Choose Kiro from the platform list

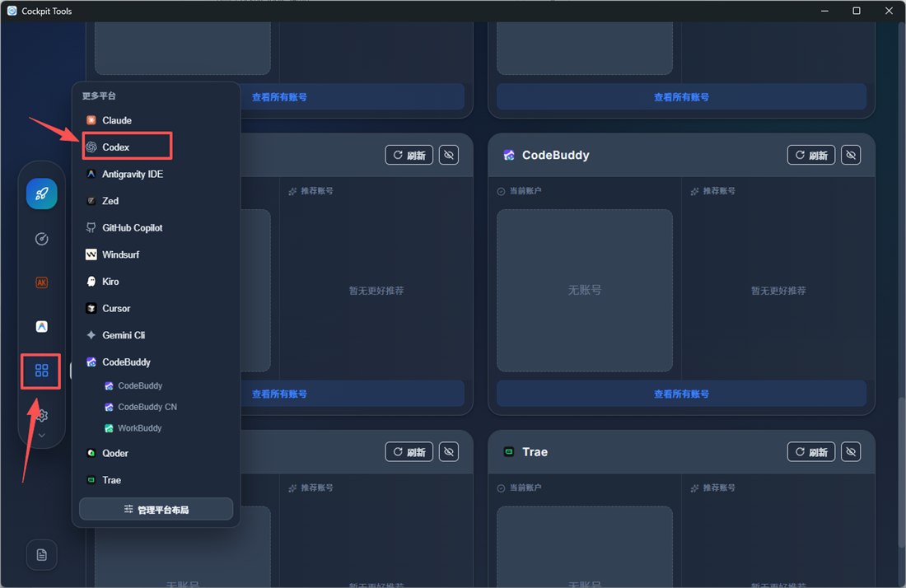pos(156,282)
